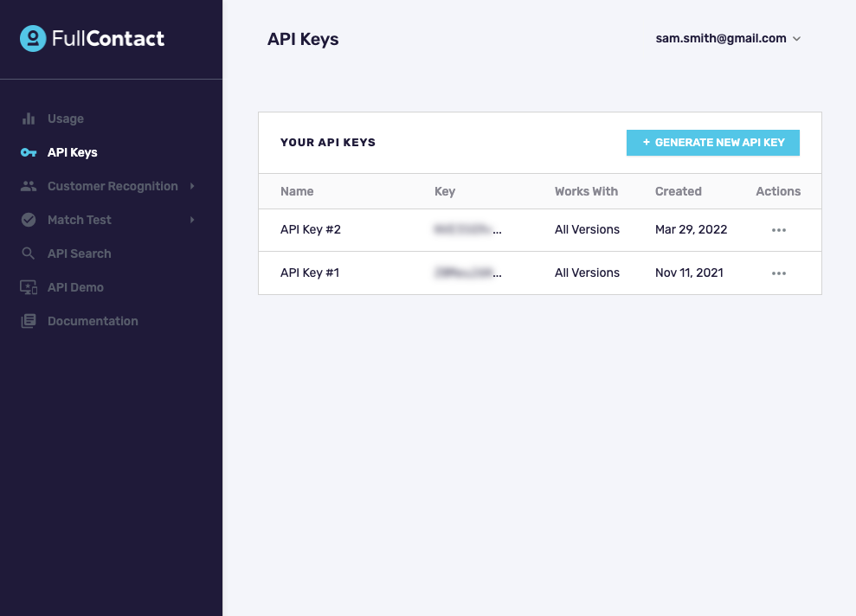
Task: Click the blurred key value for API Key #1
Action: coord(467,273)
